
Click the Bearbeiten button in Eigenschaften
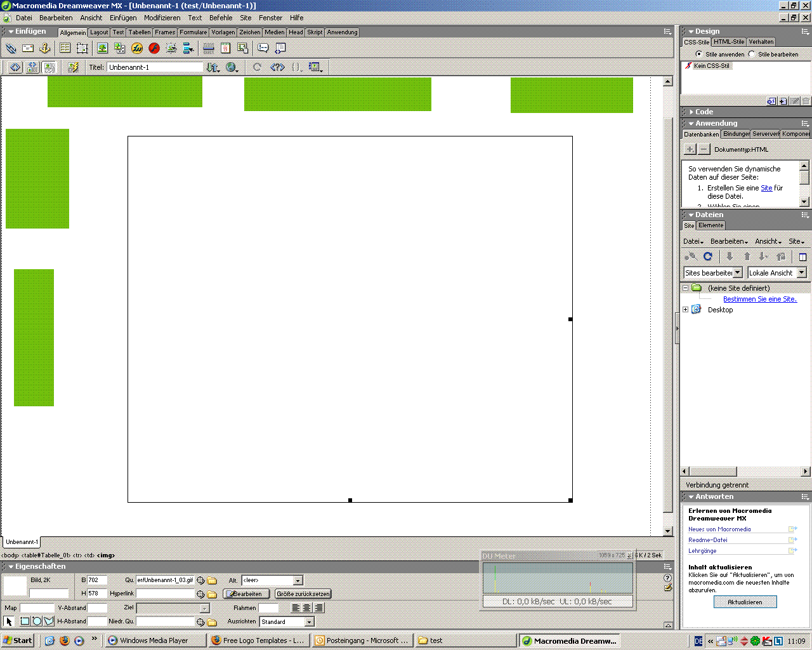coord(247,594)
